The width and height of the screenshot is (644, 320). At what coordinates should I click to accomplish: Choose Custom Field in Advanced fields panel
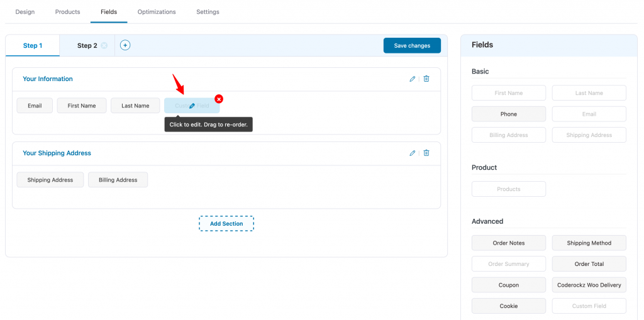[589, 306]
